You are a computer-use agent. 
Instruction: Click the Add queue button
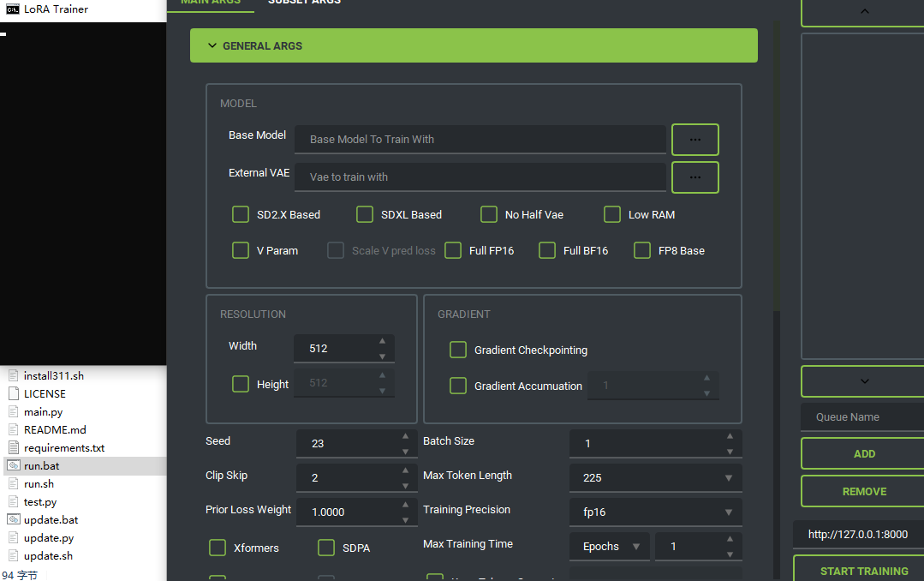tap(863, 454)
